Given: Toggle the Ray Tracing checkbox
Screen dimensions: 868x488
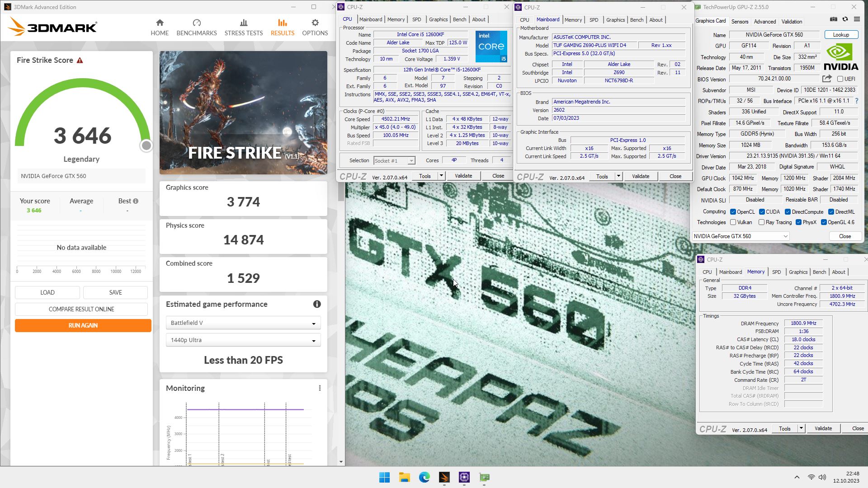Looking at the screenshot, I should click(761, 222).
